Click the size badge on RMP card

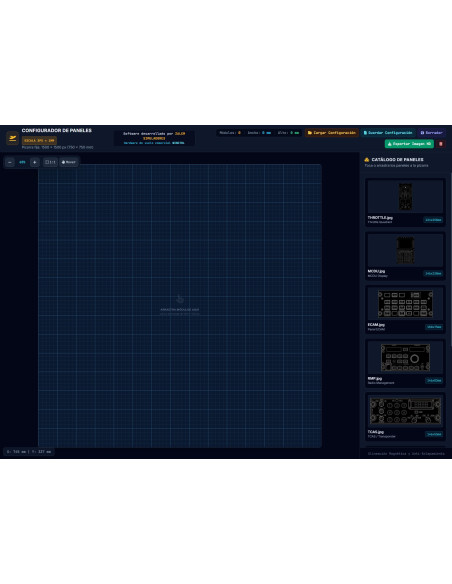[x=434, y=381]
